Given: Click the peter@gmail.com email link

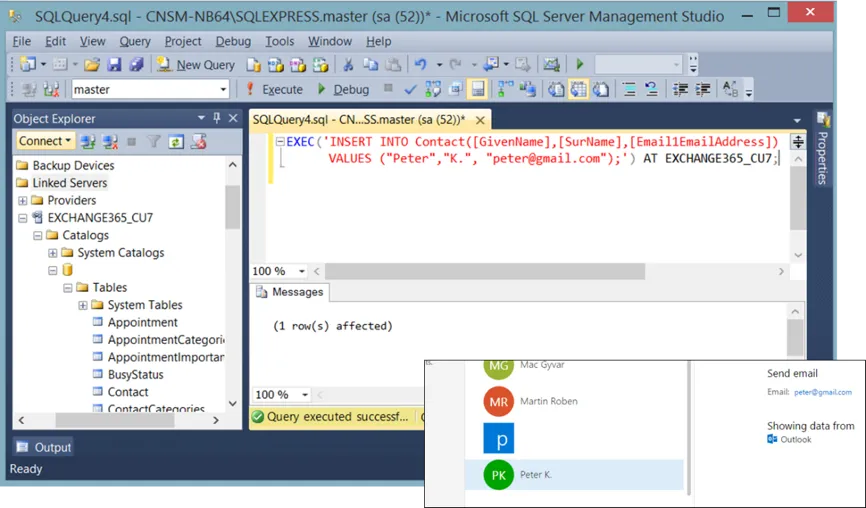Looking at the screenshot, I should click(822, 392).
